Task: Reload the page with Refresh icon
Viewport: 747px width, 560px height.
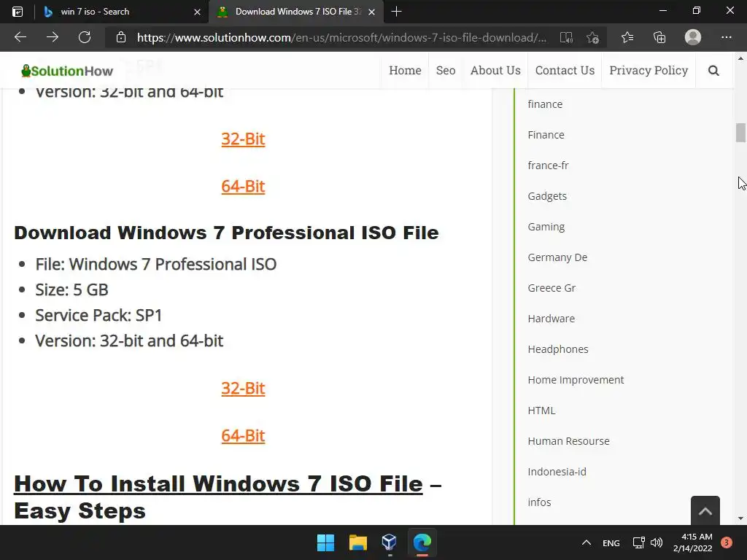Action: tap(85, 37)
